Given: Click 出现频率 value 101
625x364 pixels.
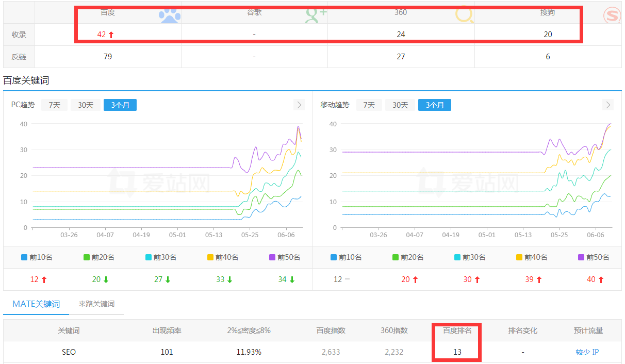Looking at the screenshot, I should point(167,352).
